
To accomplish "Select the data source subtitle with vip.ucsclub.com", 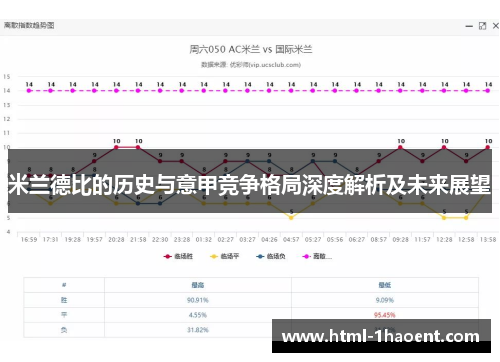I will [251, 65].
